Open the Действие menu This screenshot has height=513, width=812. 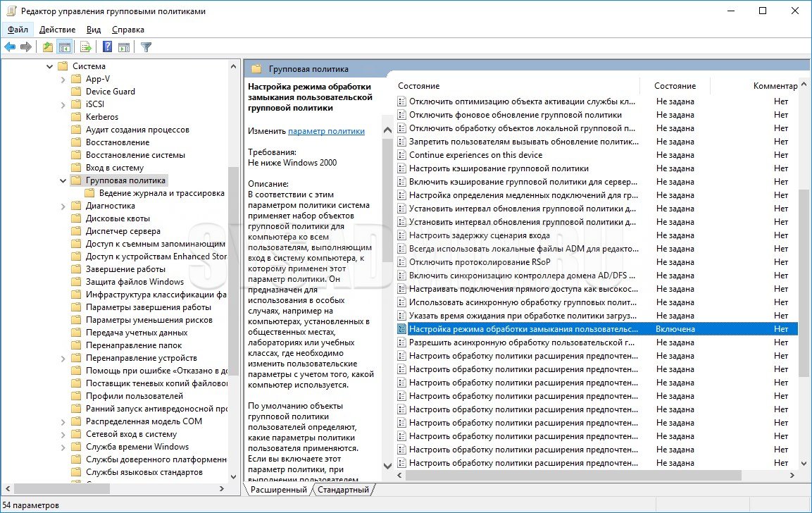tap(57, 30)
